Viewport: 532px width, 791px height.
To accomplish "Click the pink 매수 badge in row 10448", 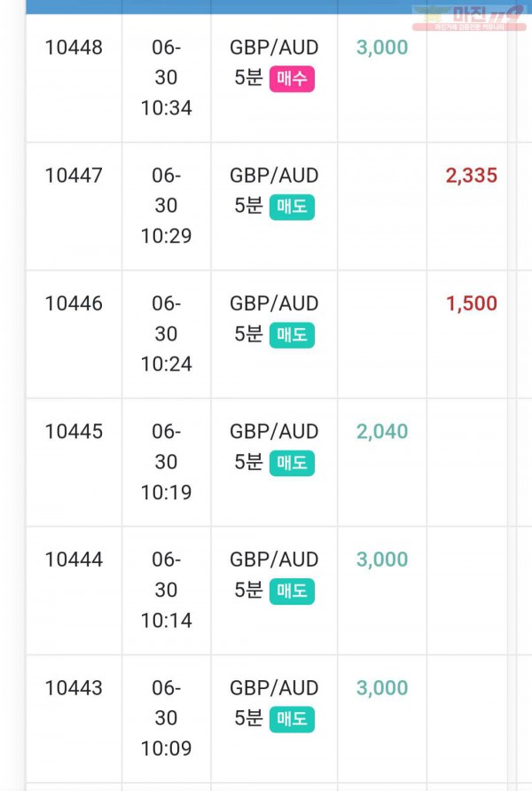I will coord(292,79).
